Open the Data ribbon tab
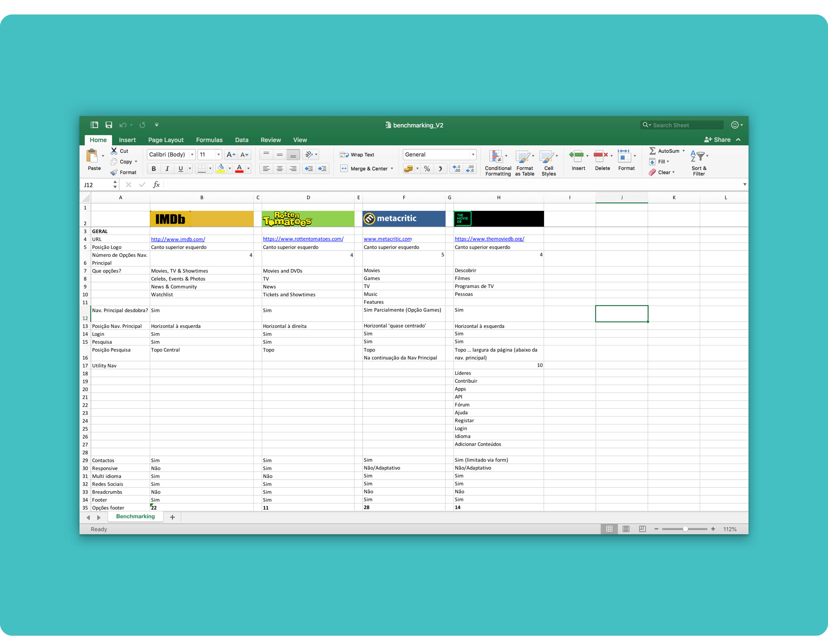This screenshot has width=828, height=644. click(240, 140)
